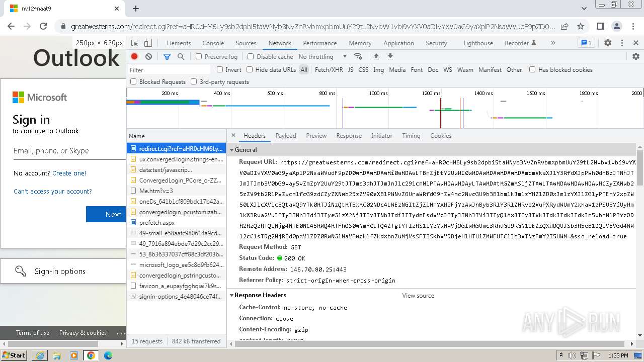Click the Next button on sign-in

coord(106,214)
